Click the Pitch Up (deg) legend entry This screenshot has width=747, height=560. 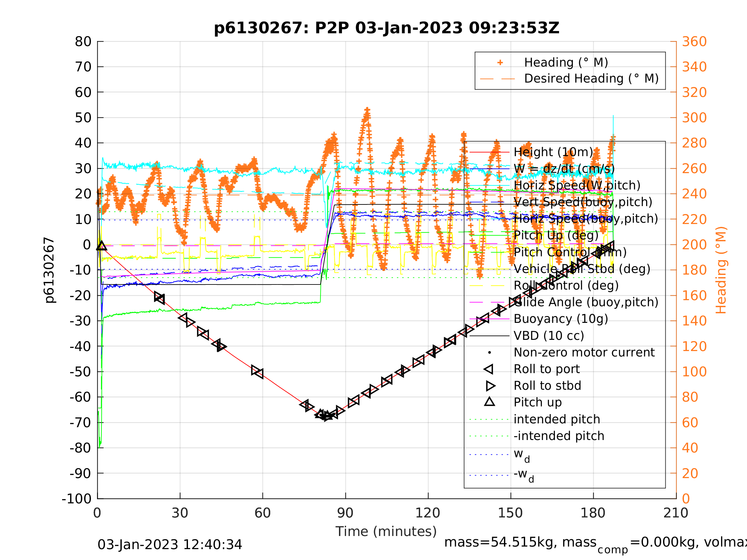click(x=556, y=235)
